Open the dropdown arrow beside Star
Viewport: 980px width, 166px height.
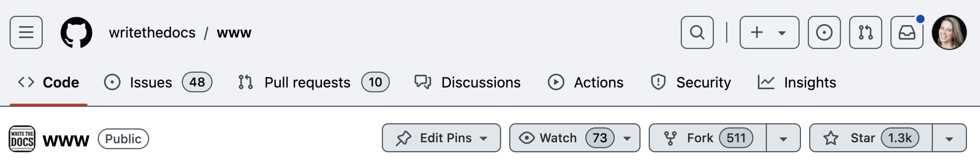pos(949,138)
